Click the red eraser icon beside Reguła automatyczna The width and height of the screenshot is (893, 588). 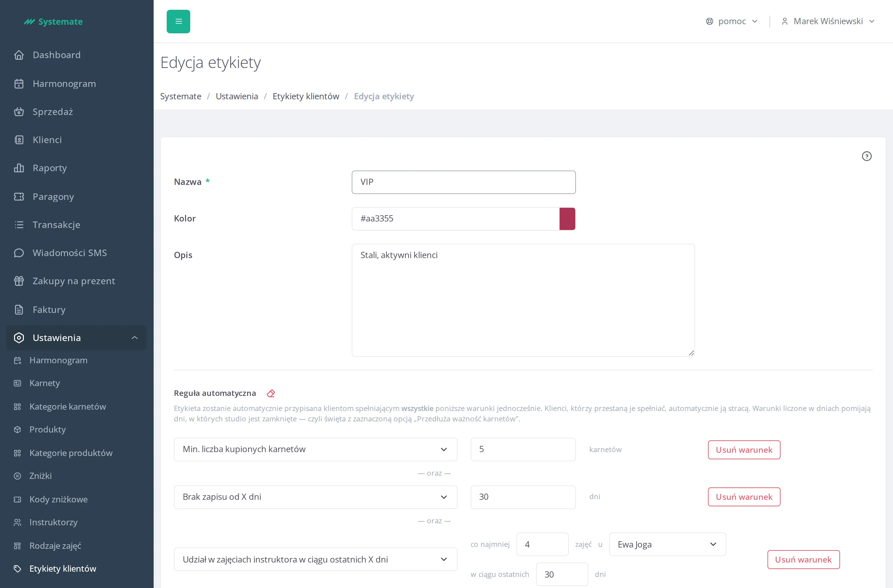point(271,393)
